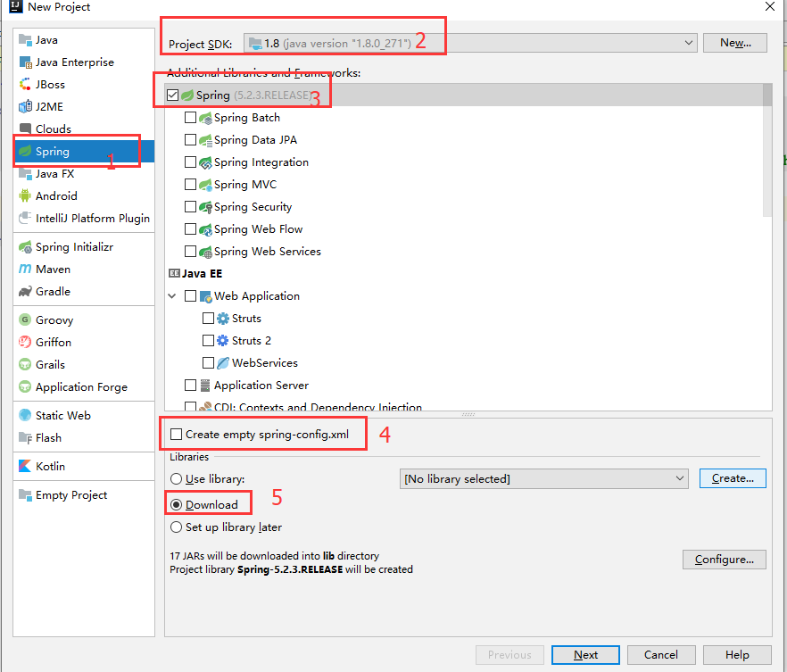Select the Griffon icon

(25, 343)
